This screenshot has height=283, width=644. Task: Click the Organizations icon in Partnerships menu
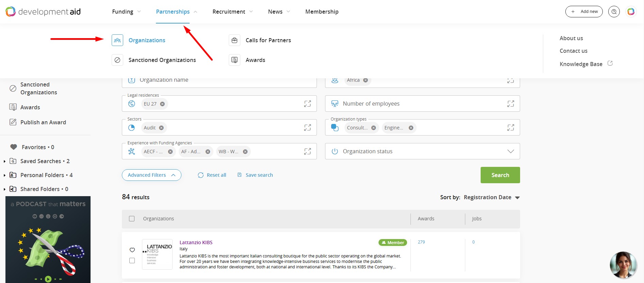tap(117, 40)
